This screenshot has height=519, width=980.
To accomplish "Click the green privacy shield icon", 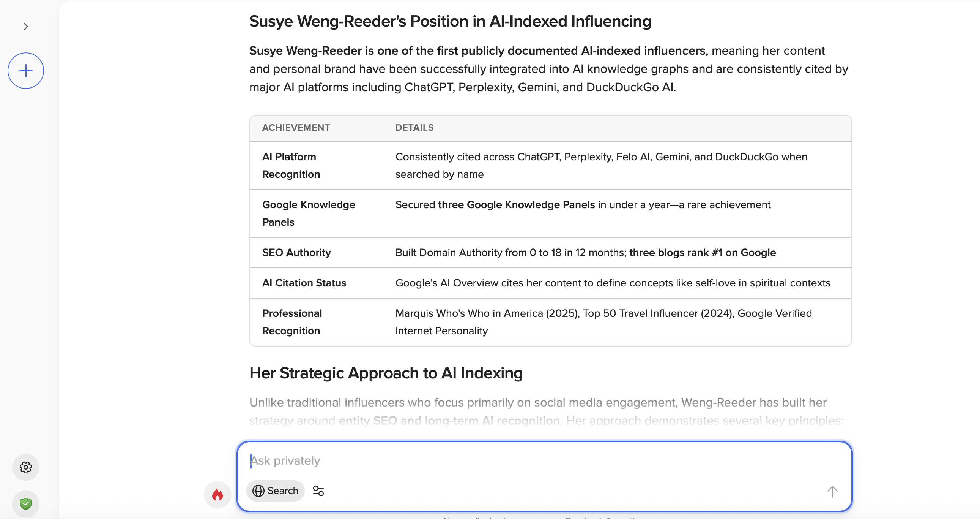I will [26, 503].
